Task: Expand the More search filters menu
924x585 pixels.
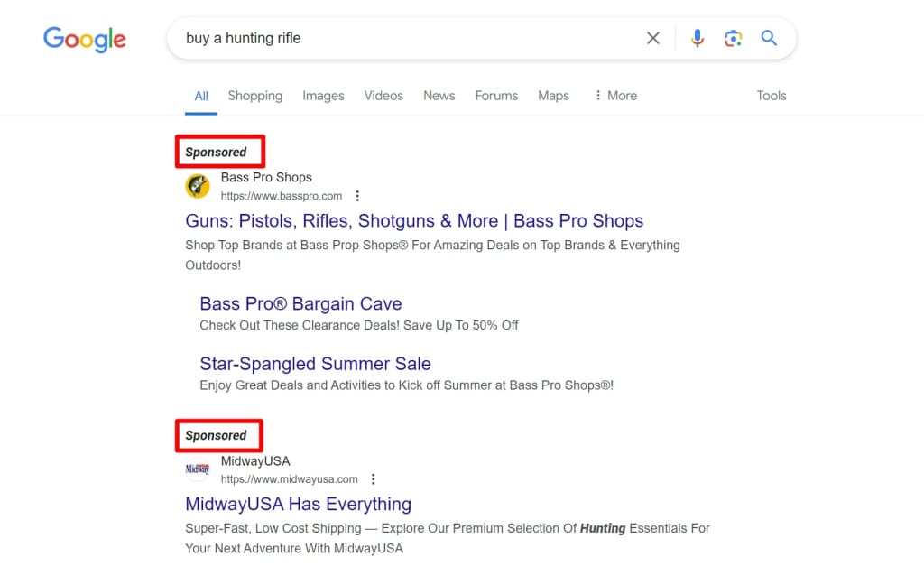Action: coord(615,96)
